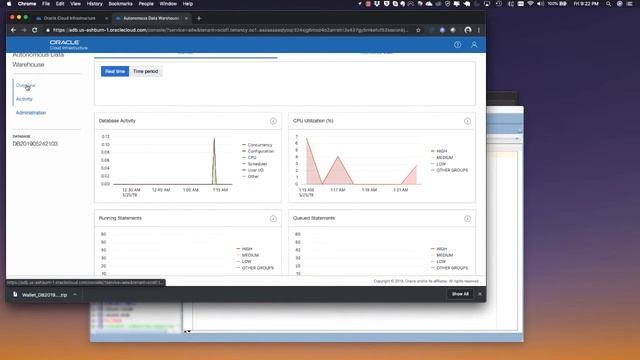Viewport: 640px width, 360px height.
Task: Open the Chrome menu in menu bar
Action: coord(27,4)
